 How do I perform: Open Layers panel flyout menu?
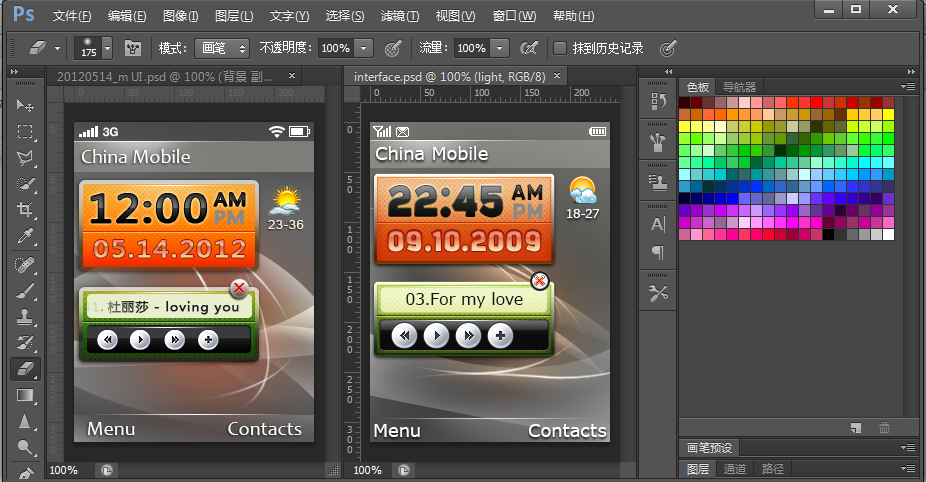(x=908, y=468)
